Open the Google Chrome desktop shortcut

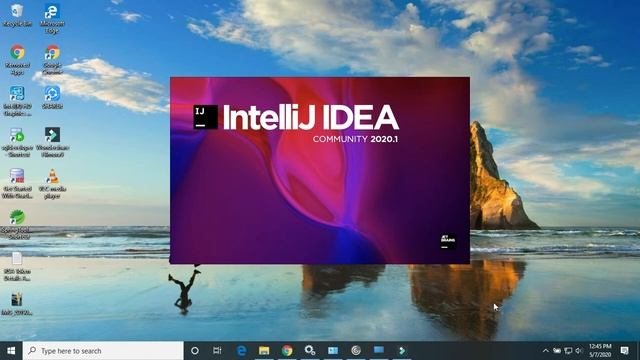click(52, 60)
